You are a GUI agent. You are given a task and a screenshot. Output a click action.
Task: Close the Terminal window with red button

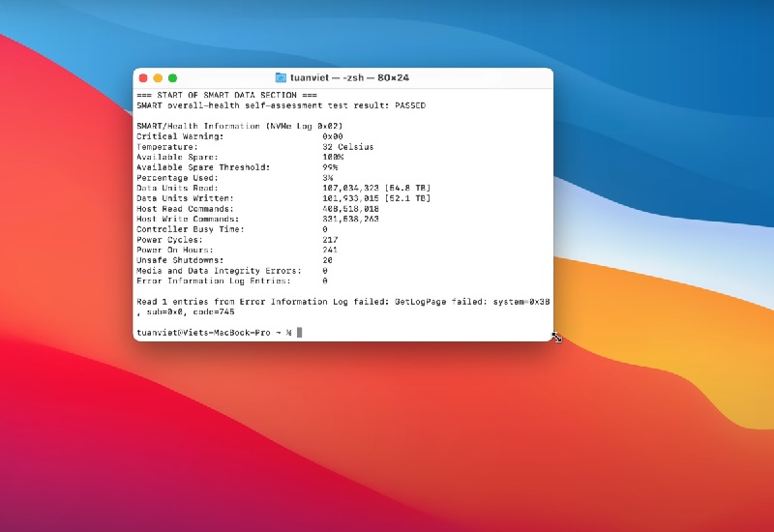[x=143, y=77]
